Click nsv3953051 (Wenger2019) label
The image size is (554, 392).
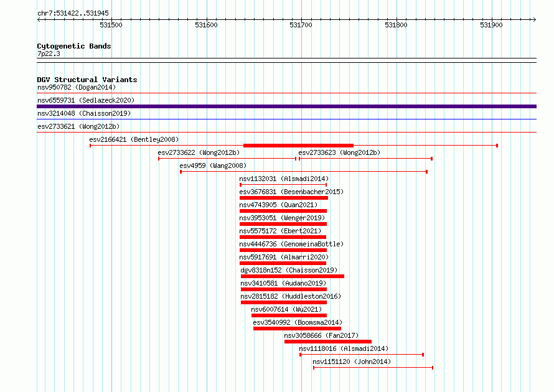[x=282, y=218]
